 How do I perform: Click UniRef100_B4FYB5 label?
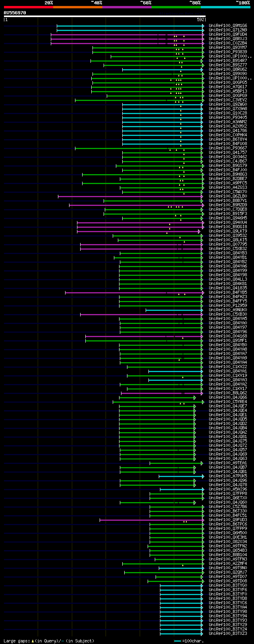click(x=228, y=293)
